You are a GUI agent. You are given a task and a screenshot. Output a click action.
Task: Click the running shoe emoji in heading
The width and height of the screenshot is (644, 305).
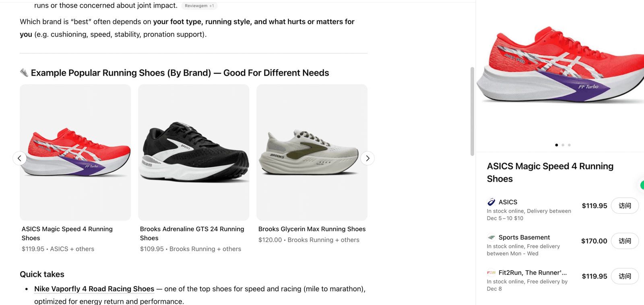24,73
